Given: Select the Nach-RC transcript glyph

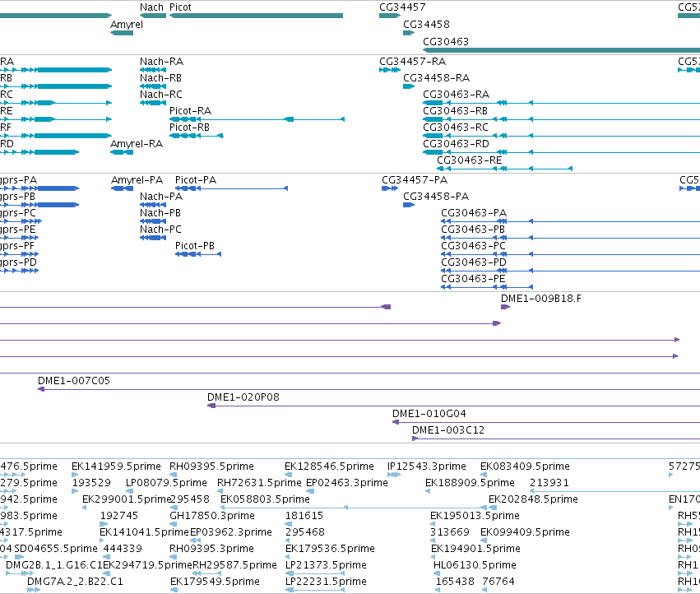Looking at the screenshot, I should point(153,103).
